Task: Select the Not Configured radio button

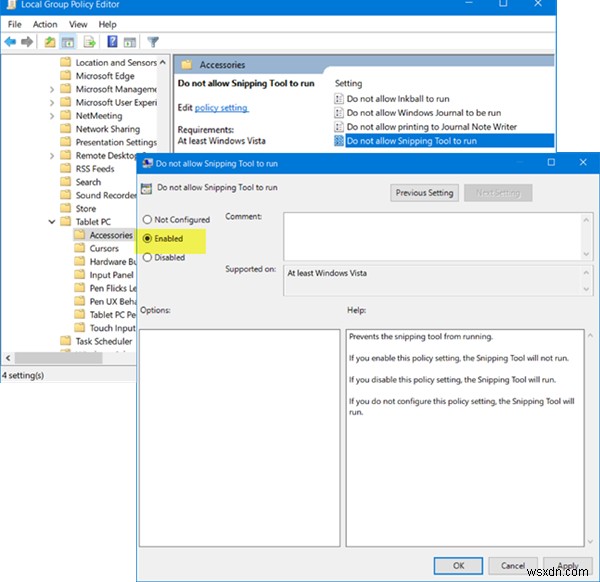Action: pos(147,220)
